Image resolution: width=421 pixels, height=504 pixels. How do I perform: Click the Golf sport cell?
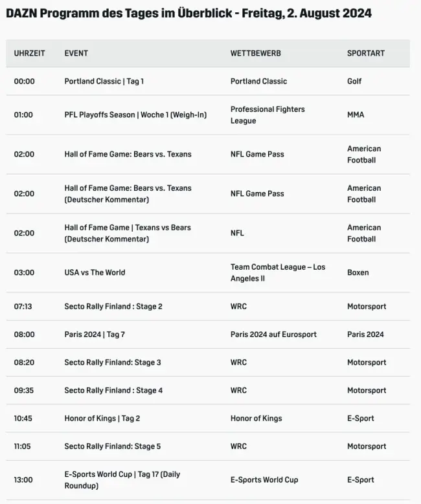click(x=354, y=82)
